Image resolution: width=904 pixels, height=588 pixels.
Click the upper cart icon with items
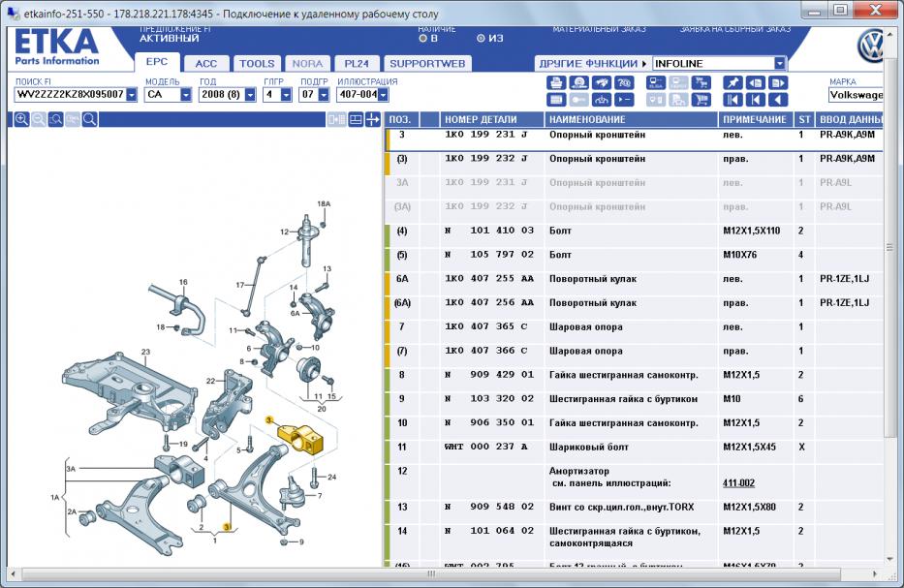point(701,83)
